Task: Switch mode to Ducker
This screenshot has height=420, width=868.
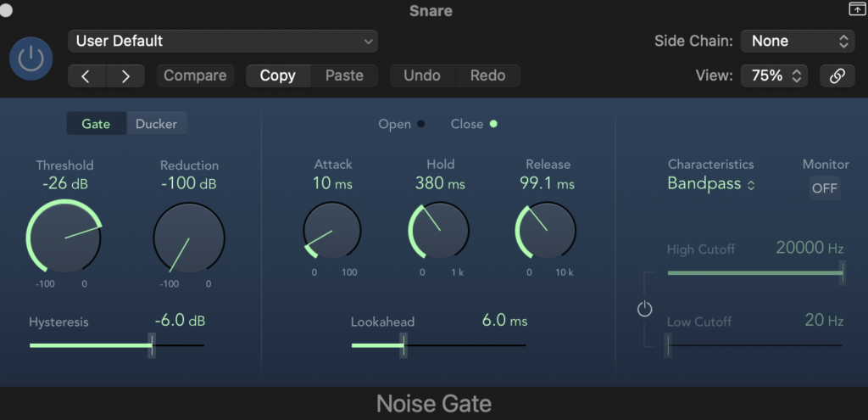Action: coord(157,124)
